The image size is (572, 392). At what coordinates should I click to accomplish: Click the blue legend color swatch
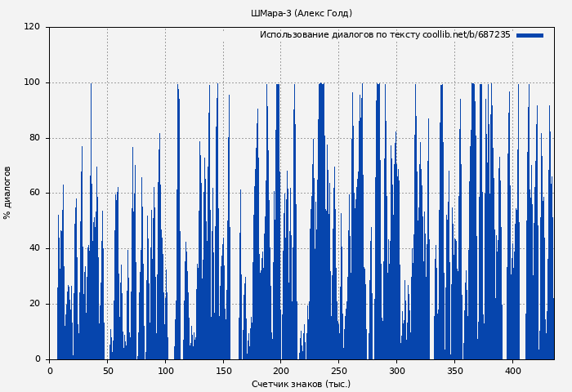[530, 35]
